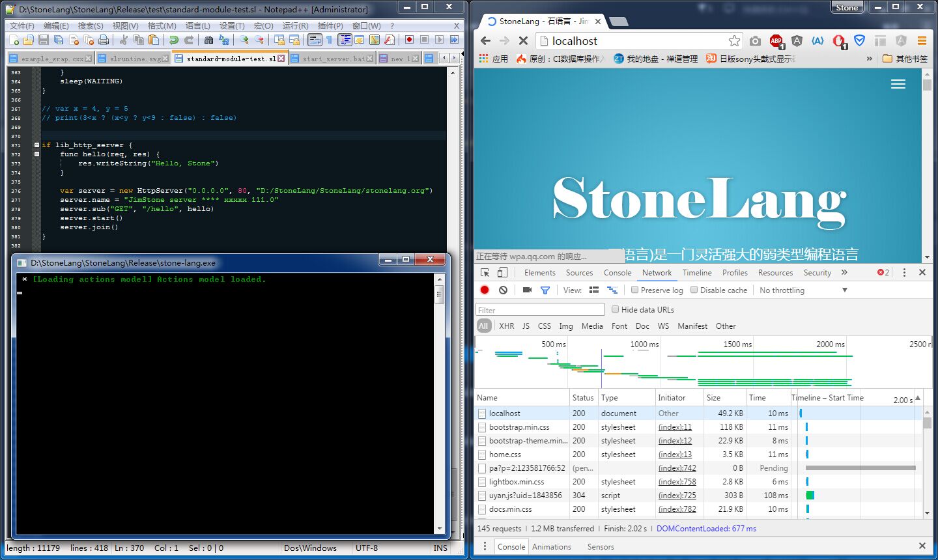The width and height of the screenshot is (938, 560).
Task: Collapse the 'func hello' code fold marker
Action: (36, 154)
